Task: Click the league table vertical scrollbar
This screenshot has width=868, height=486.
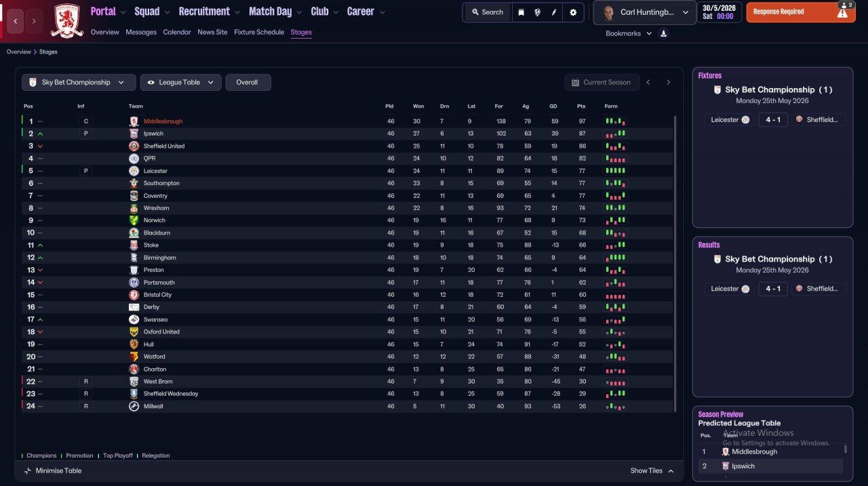Action: (675, 263)
